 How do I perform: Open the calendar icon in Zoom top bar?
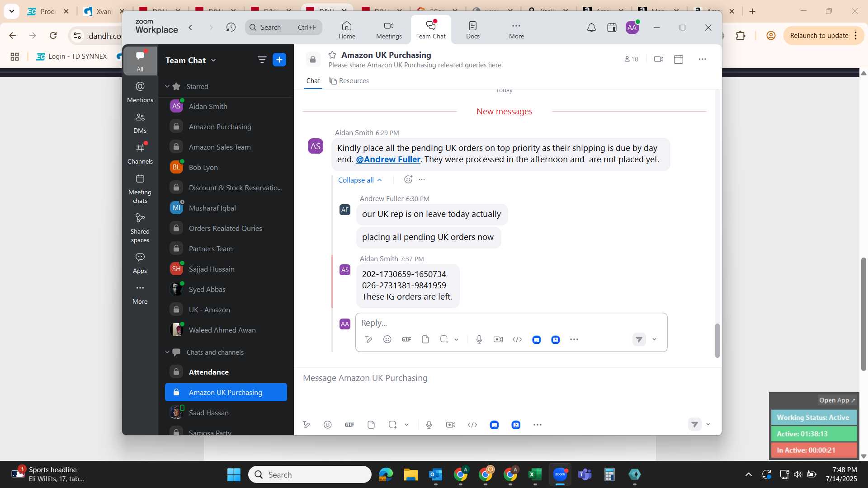pos(612,28)
